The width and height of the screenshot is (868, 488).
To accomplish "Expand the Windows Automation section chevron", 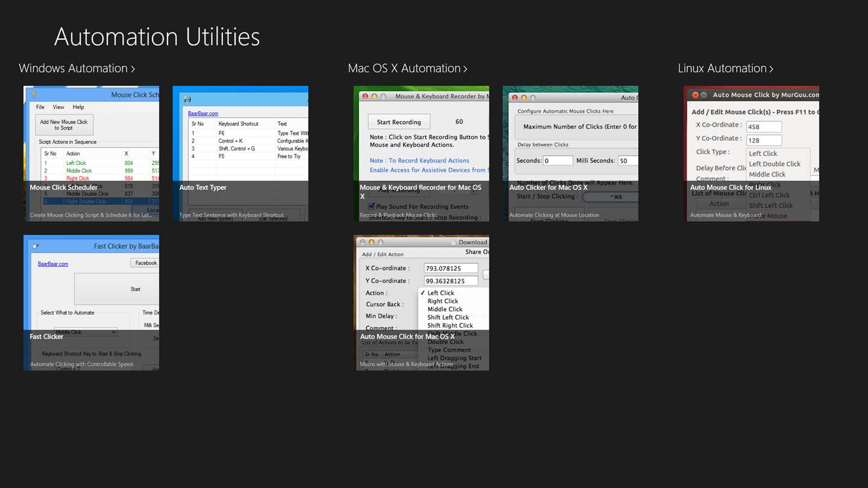I will (133, 69).
